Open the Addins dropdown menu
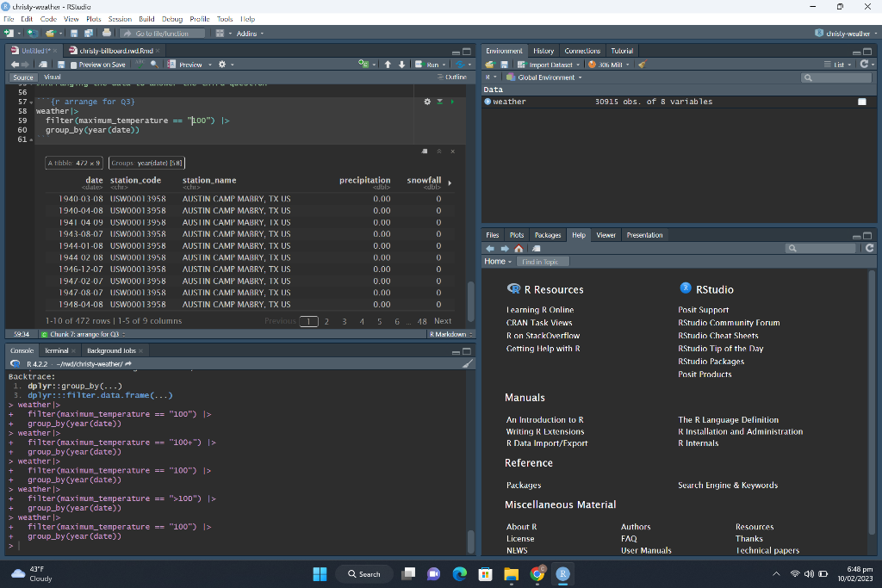882x588 pixels. tap(249, 34)
